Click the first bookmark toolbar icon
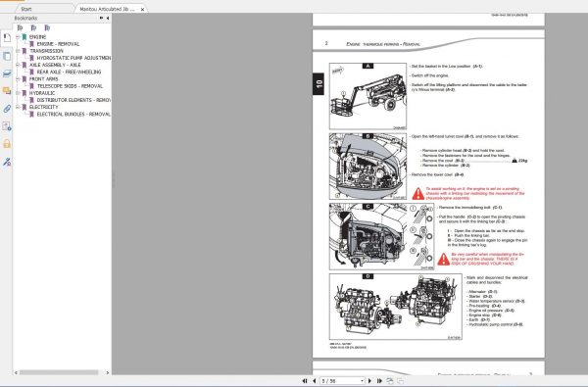The image size is (588, 387). (20, 27)
